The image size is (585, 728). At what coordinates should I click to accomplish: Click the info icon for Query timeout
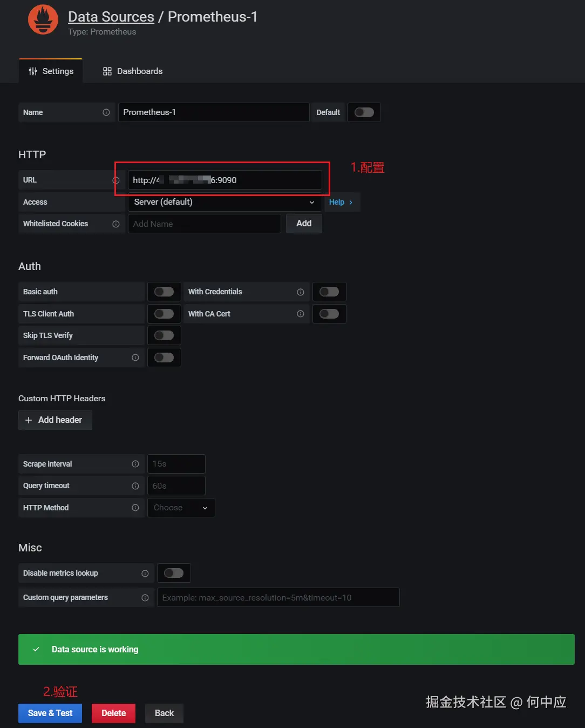tap(135, 486)
